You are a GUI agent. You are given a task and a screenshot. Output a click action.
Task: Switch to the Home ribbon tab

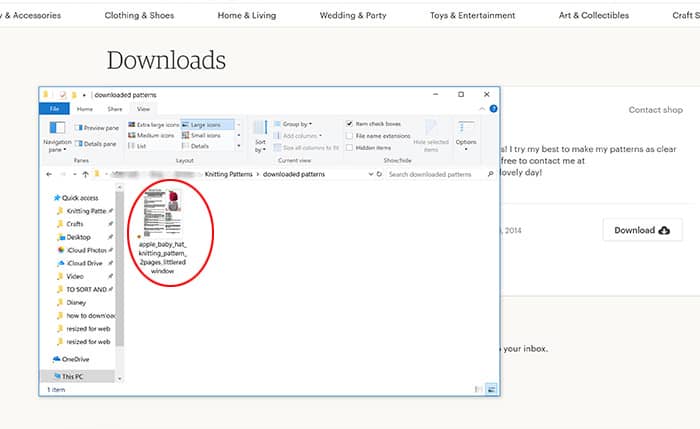click(85, 109)
